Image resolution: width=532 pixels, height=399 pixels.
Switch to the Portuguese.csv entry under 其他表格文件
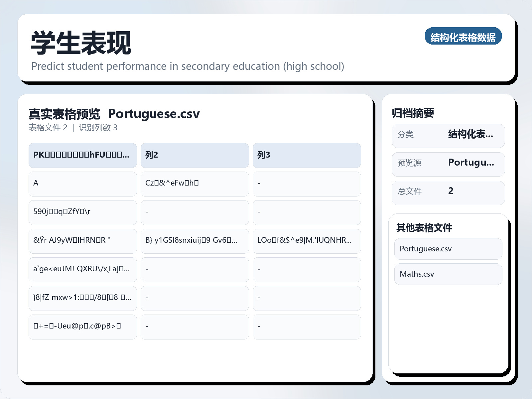pos(448,249)
